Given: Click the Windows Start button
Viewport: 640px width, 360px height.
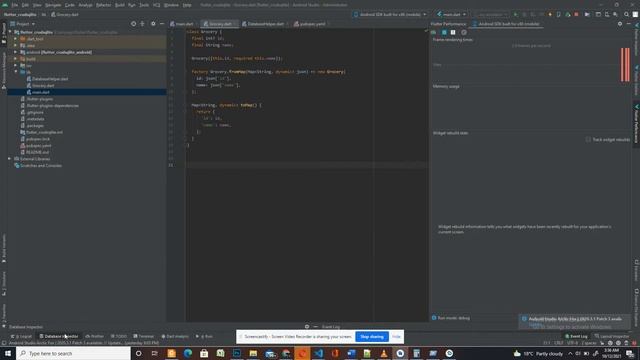Looking at the screenshot, I should [x=8, y=353].
